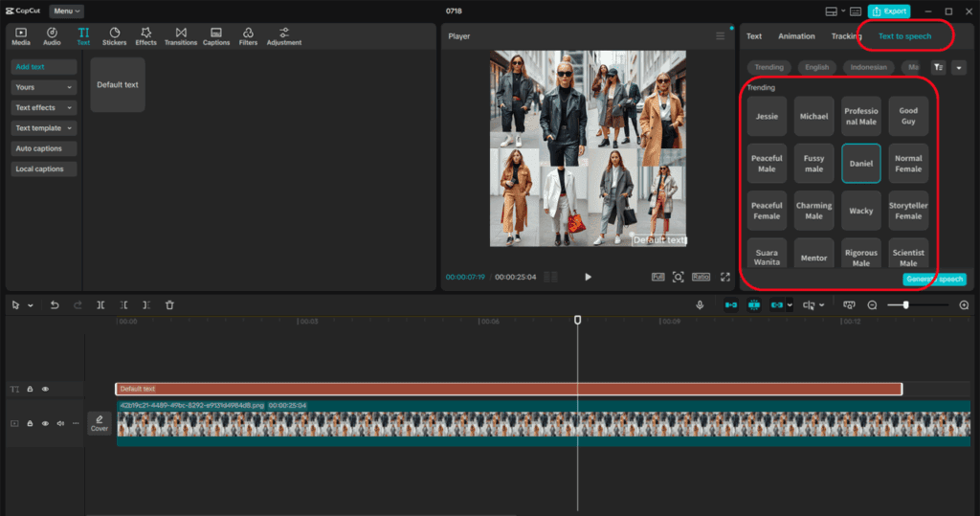Open the Stickers panel
This screenshot has width=980, height=516.
coord(115,36)
